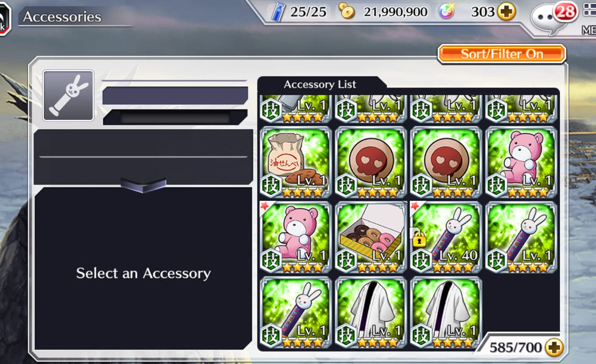The width and height of the screenshot is (596, 364).
Task: Click the gold coin balance icon
Action: click(x=346, y=12)
